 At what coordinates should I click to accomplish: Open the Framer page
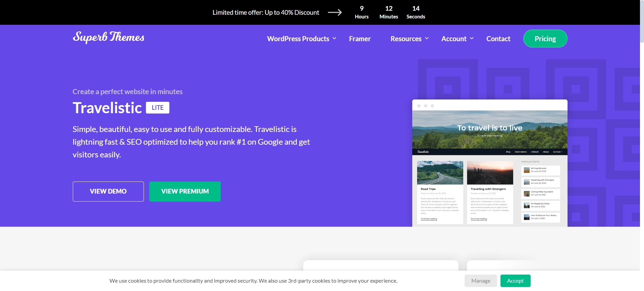tap(360, 39)
